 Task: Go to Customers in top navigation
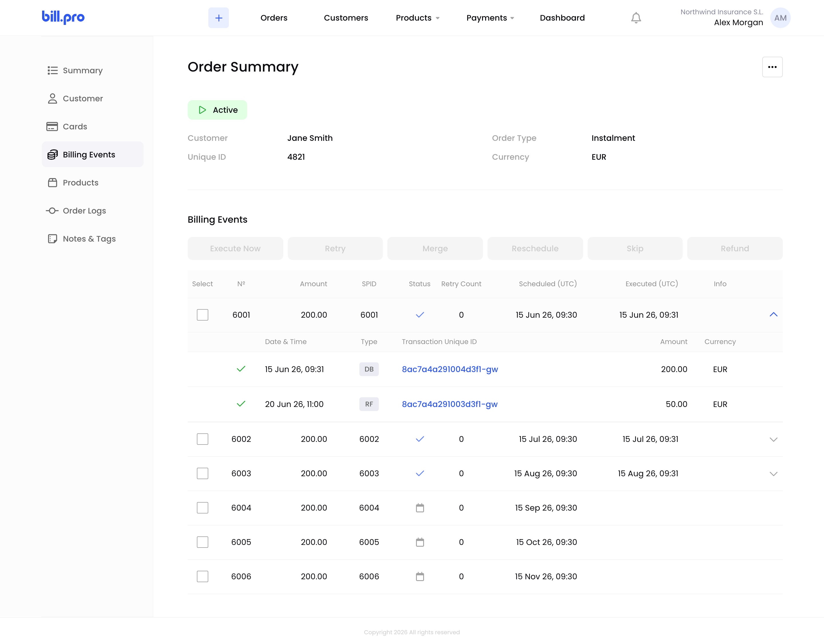(346, 18)
